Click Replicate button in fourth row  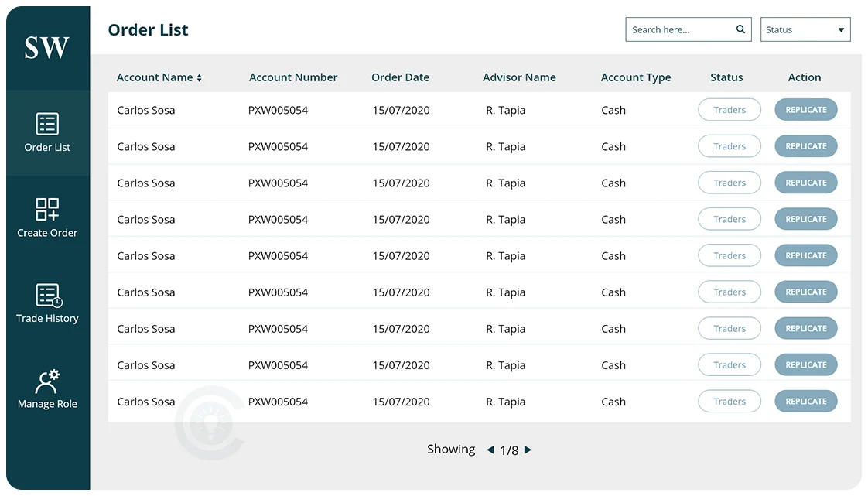[805, 220]
